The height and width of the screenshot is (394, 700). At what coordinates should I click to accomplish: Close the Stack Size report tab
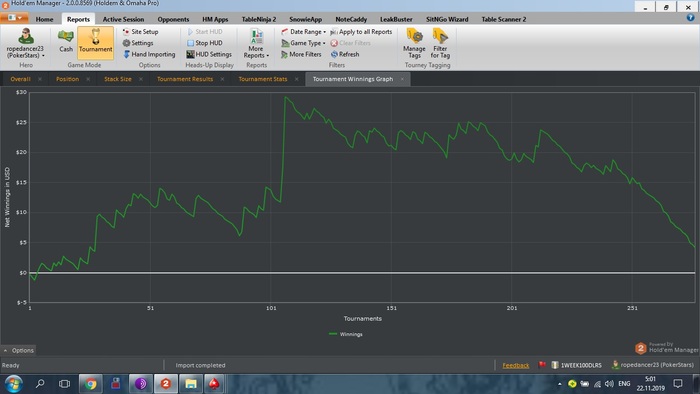(141, 79)
